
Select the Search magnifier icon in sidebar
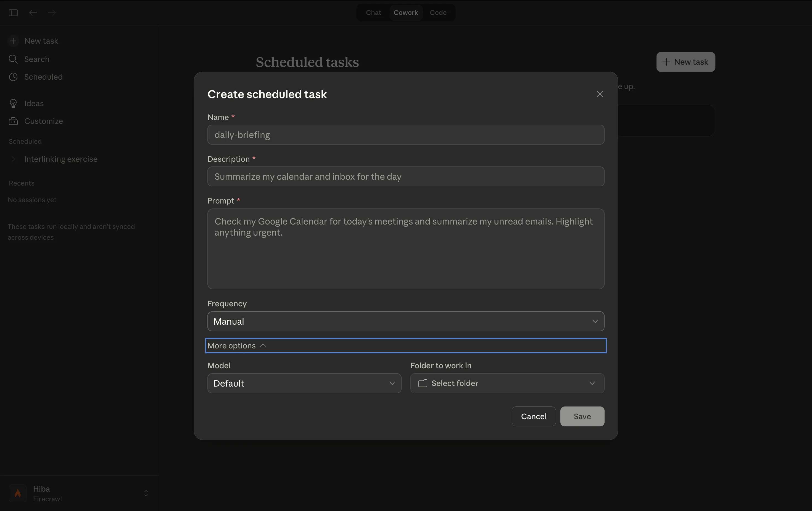click(x=14, y=59)
